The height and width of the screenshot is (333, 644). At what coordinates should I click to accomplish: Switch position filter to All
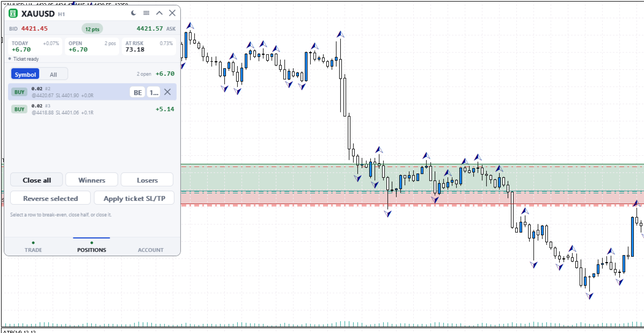tap(53, 75)
